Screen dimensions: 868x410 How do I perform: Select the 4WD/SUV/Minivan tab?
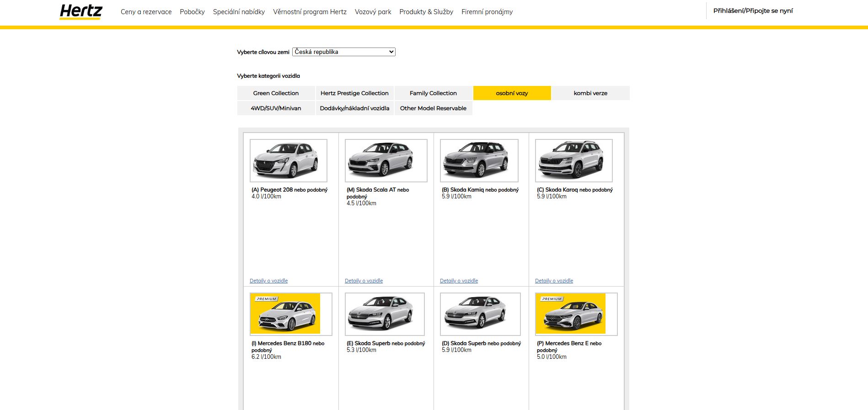coord(276,108)
